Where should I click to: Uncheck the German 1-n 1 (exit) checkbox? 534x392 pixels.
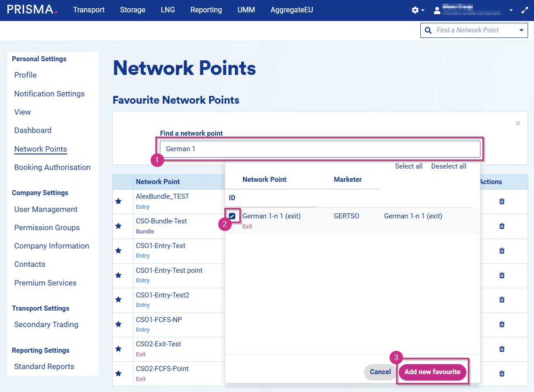(x=233, y=216)
